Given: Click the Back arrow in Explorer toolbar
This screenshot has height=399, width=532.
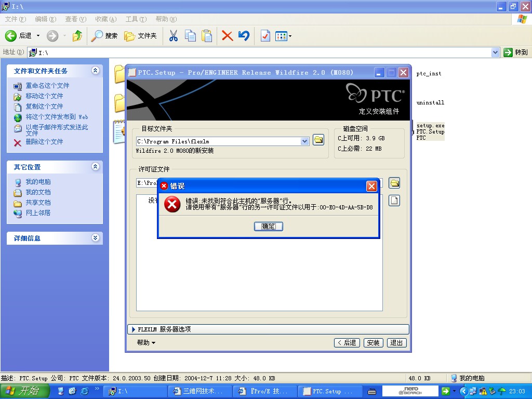Looking at the screenshot, I should 18,36.
